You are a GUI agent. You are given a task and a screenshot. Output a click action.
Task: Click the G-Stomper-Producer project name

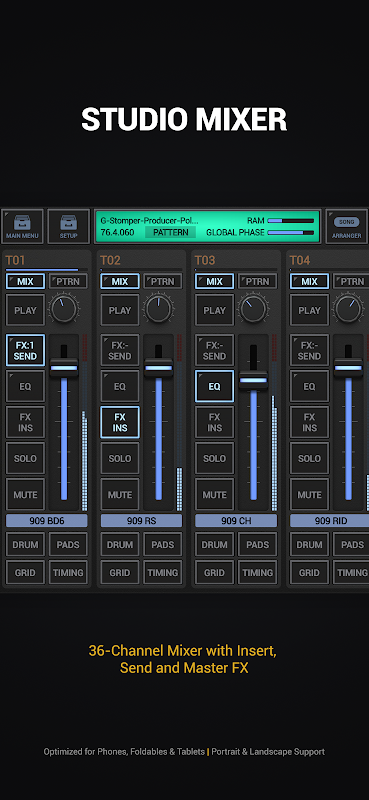(x=150, y=221)
